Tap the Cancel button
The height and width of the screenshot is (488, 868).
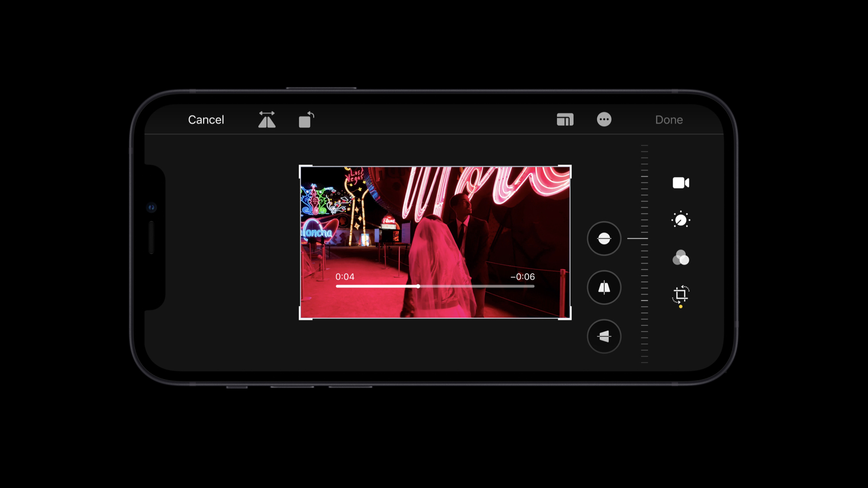click(206, 120)
